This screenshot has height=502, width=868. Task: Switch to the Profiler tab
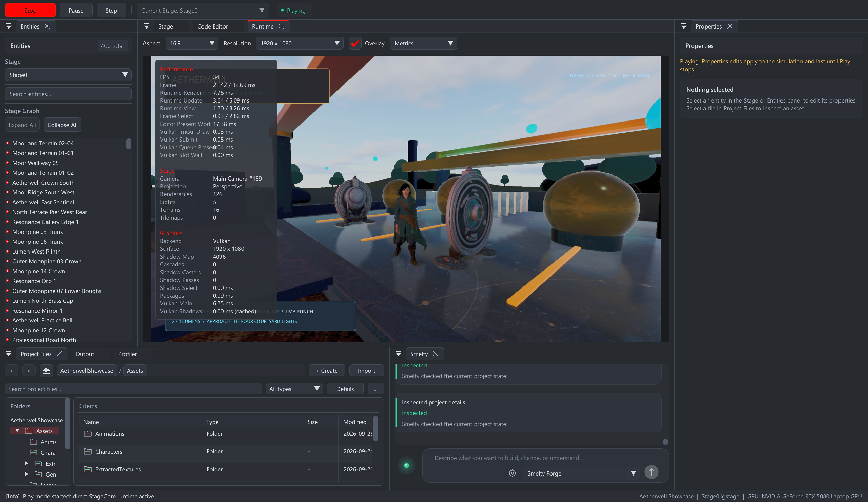coord(128,354)
